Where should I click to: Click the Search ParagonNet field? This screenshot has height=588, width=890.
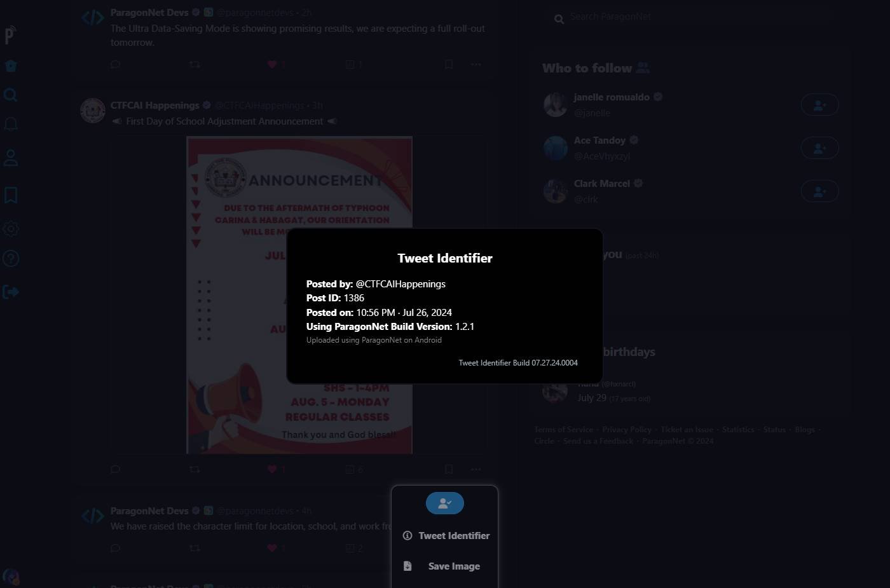[x=636, y=17]
